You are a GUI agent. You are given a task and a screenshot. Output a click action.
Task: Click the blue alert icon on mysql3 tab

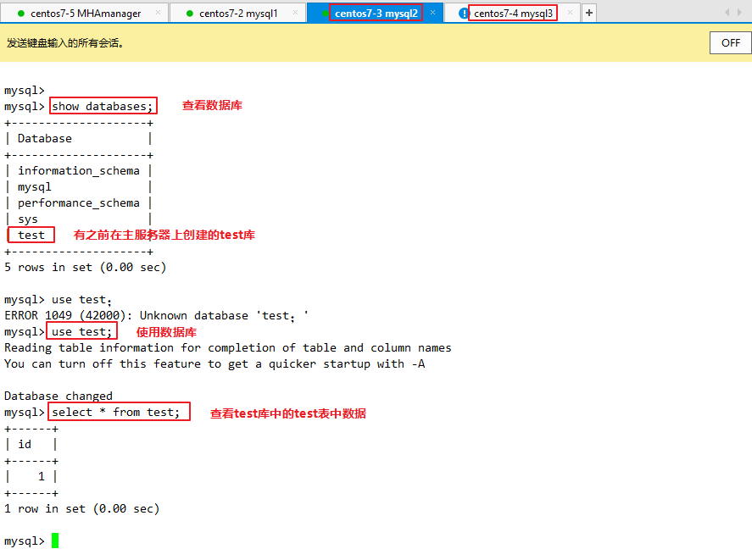[463, 14]
